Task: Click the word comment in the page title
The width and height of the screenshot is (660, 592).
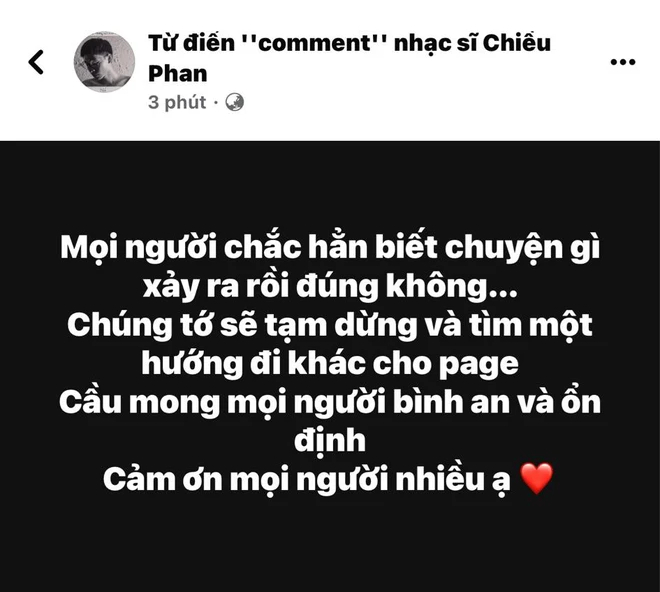Action: pos(314,43)
